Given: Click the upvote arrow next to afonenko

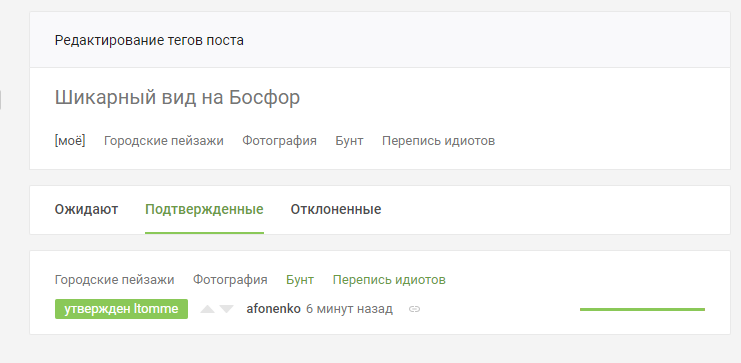Looking at the screenshot, I should coord(207,309).
